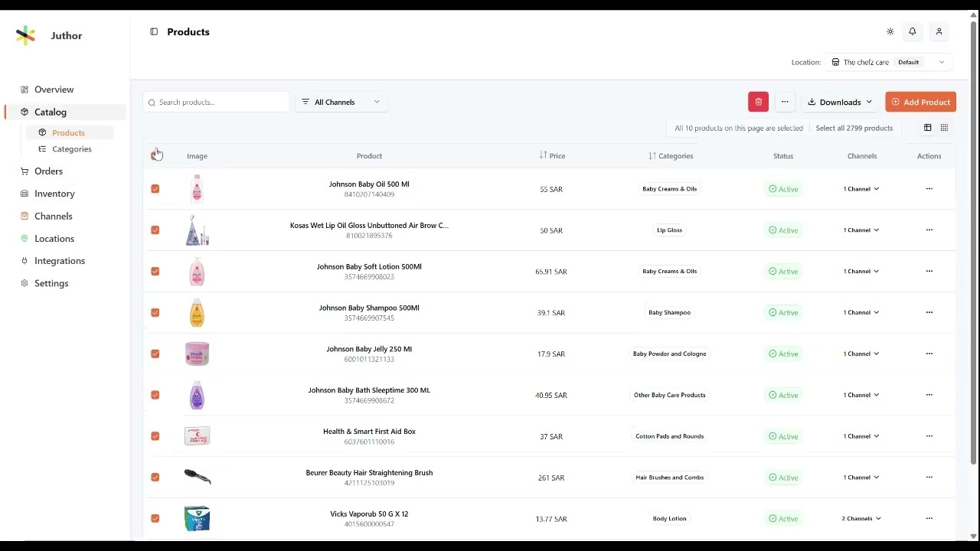Expand 1 Channel for Johnson Baby Jelly
Image resolution: width=980 pixels, height=551 pixels.
pos(861,354)
